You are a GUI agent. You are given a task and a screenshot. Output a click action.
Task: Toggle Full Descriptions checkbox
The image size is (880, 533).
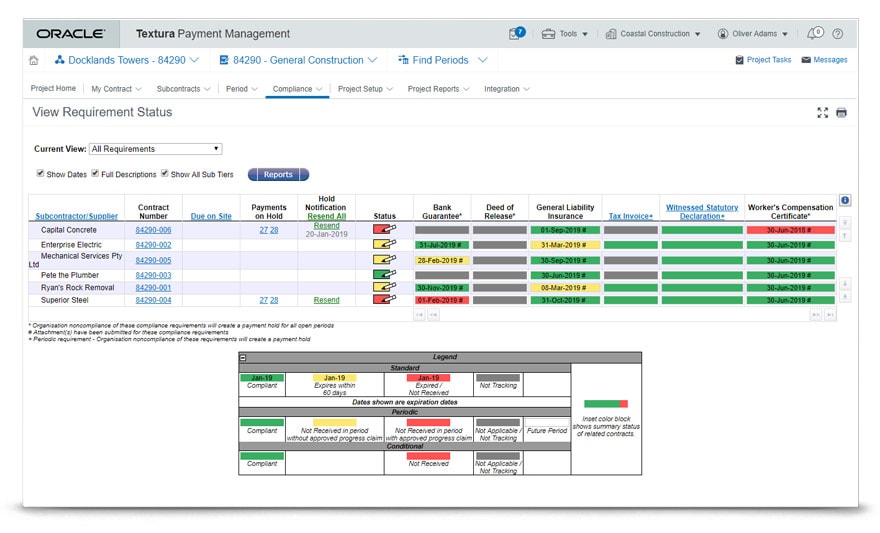tap(95, 173)
